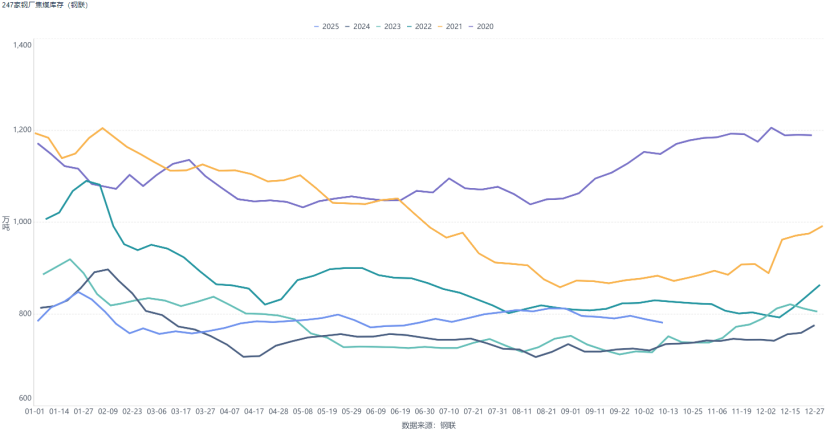Click the 2022 legend color marker
The image size is (830, 433).
pyautogui.click(x=408, y=26)
